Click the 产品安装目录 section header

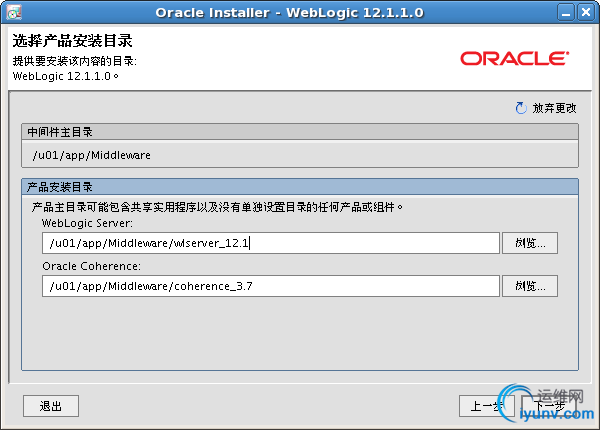(x=300, y=187)
